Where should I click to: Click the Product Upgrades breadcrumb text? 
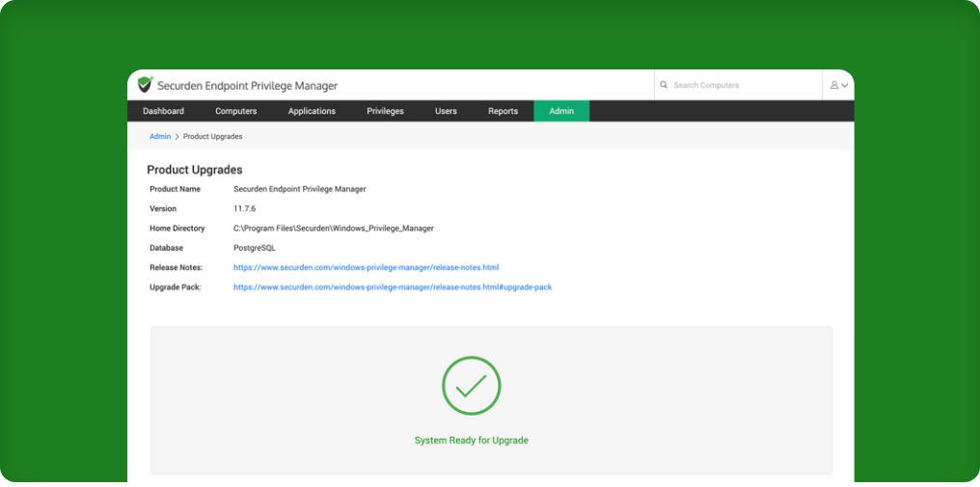coord(212,136)
